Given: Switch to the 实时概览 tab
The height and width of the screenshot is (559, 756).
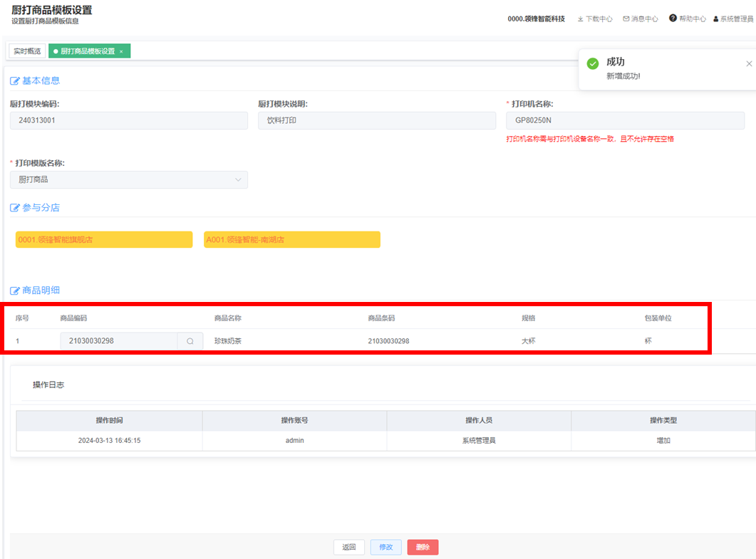Looking at the screenshot, I should [28, 51].
